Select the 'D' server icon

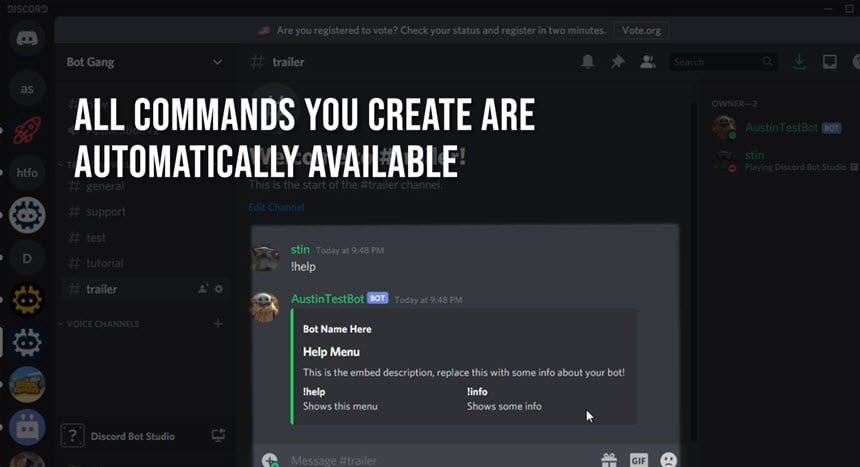(x=27, y=258)
